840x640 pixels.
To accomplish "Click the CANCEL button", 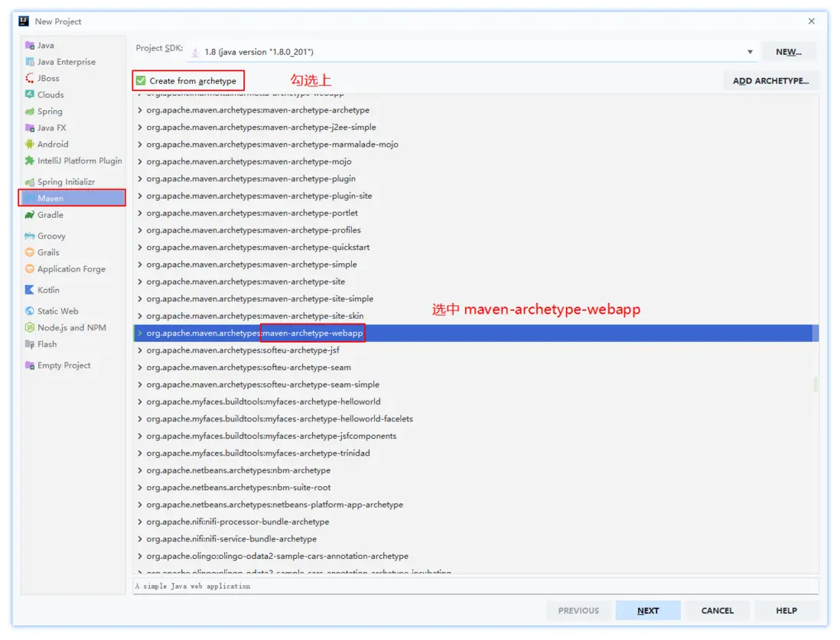I will (x=718, y=610).
